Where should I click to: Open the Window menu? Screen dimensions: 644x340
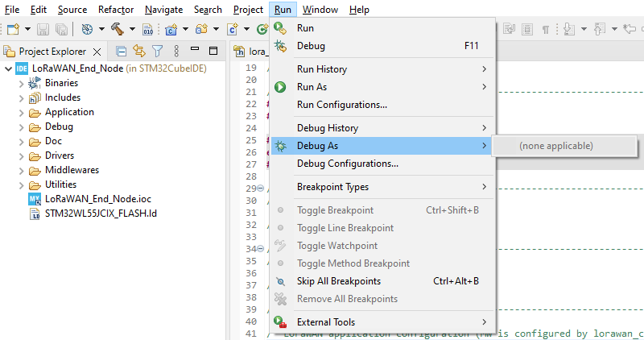click(x=320, y=10)
